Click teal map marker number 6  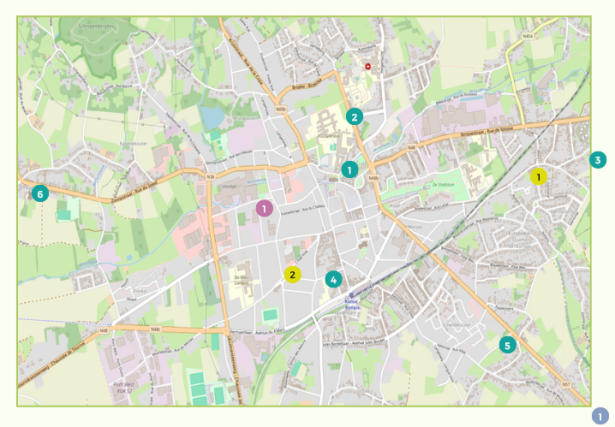click(40, 194)
